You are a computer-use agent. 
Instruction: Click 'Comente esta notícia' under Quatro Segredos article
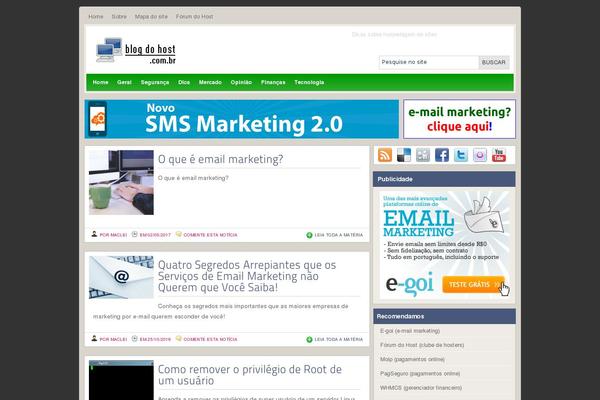[210, 340]
